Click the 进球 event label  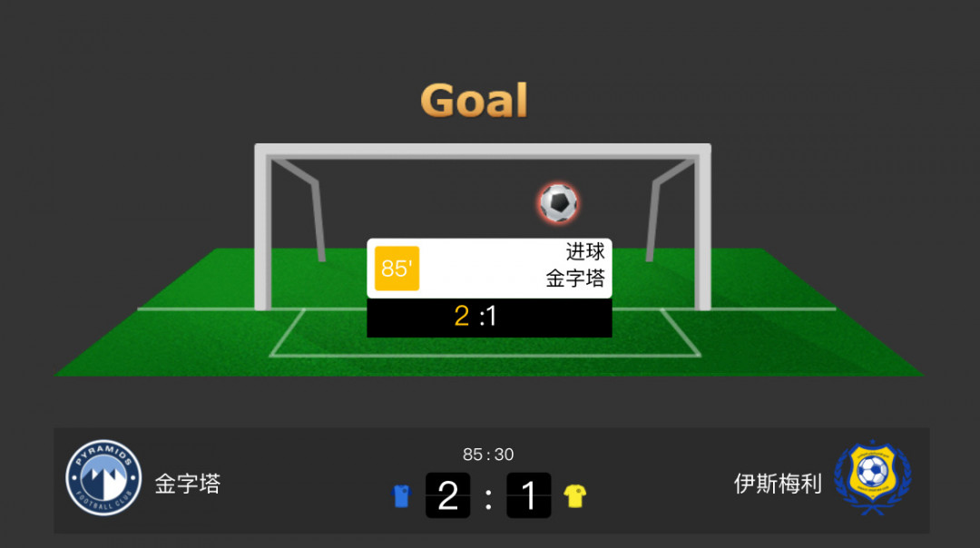tap(585, 252)
